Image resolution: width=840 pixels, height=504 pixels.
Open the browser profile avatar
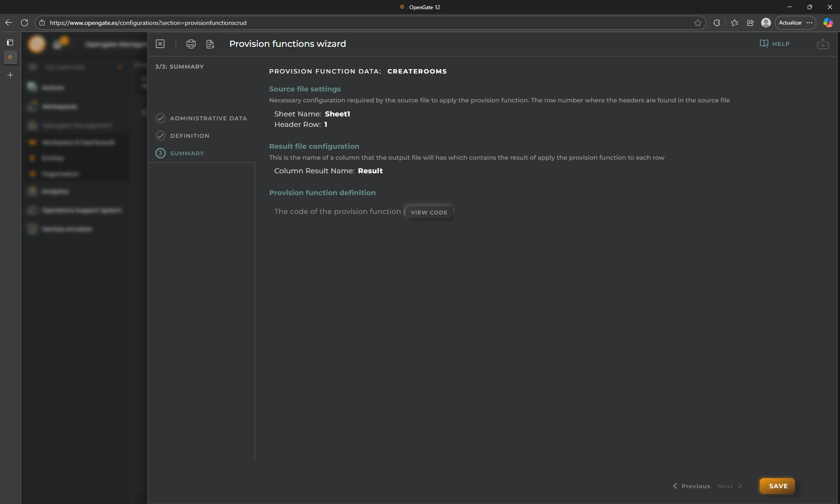(766, 23)
